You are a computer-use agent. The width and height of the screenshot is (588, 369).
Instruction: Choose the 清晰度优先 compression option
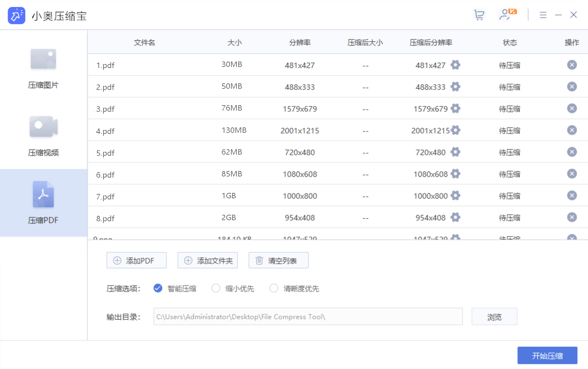click(x=274, y=288)
